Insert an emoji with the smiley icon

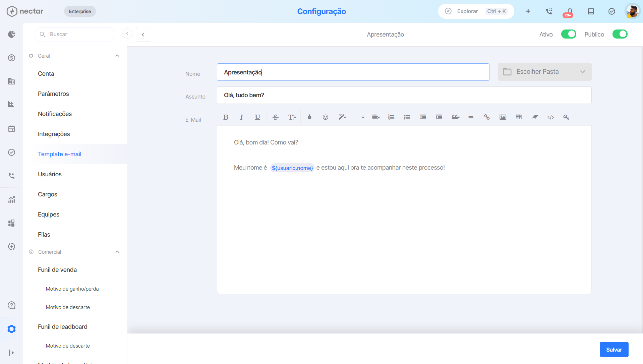pos(325,117)
